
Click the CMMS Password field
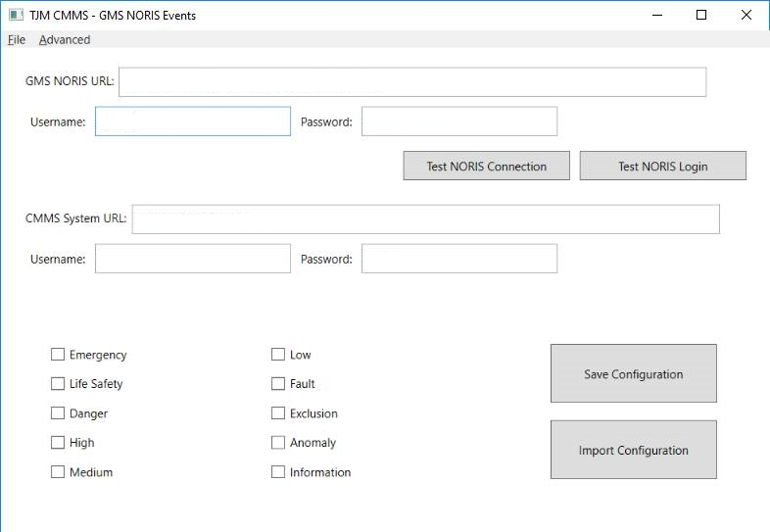[458, 259]
